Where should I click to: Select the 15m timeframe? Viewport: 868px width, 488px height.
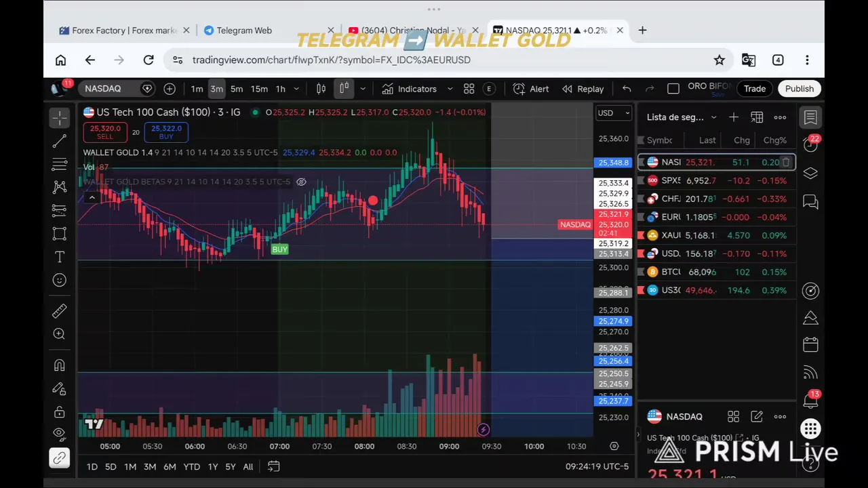pos(259,89)
